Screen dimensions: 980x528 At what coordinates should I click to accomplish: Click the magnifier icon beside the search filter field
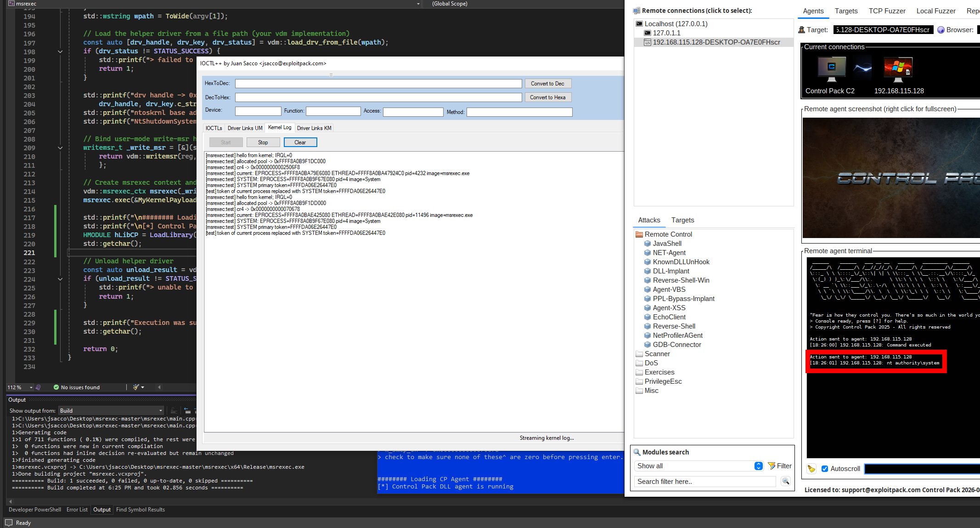click(786, 481)
